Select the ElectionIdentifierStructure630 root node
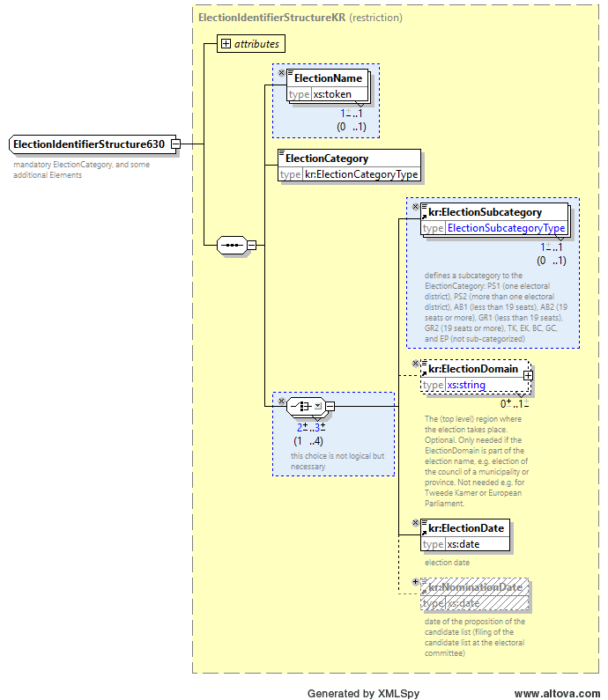The image size is (608, 700). coord(93,144)
